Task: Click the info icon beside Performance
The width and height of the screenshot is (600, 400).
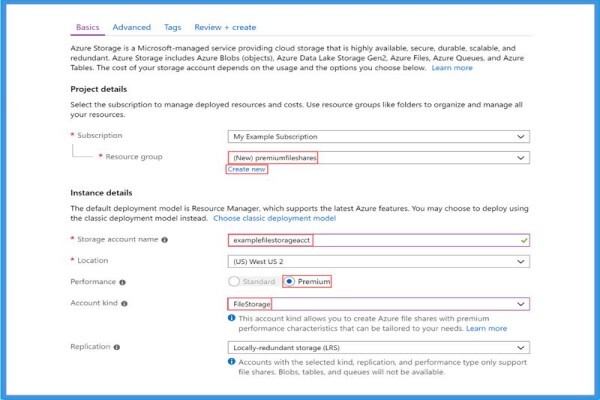Action: pos(122,282)
